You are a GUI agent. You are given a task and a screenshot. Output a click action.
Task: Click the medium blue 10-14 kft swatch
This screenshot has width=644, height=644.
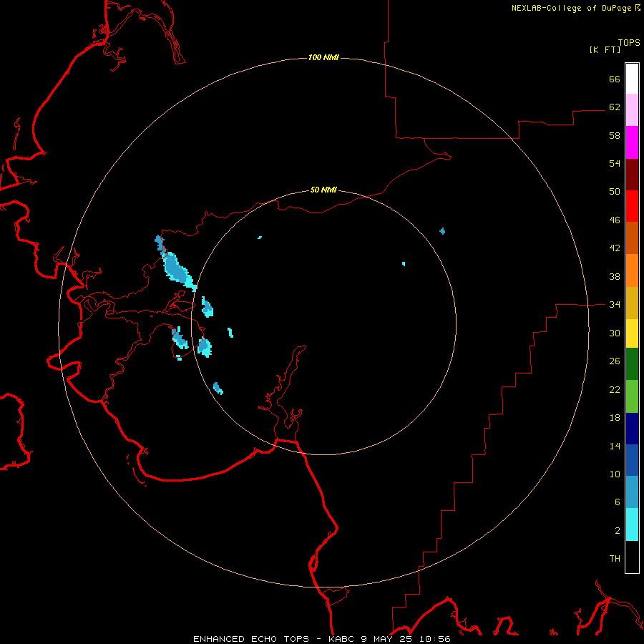632,460
